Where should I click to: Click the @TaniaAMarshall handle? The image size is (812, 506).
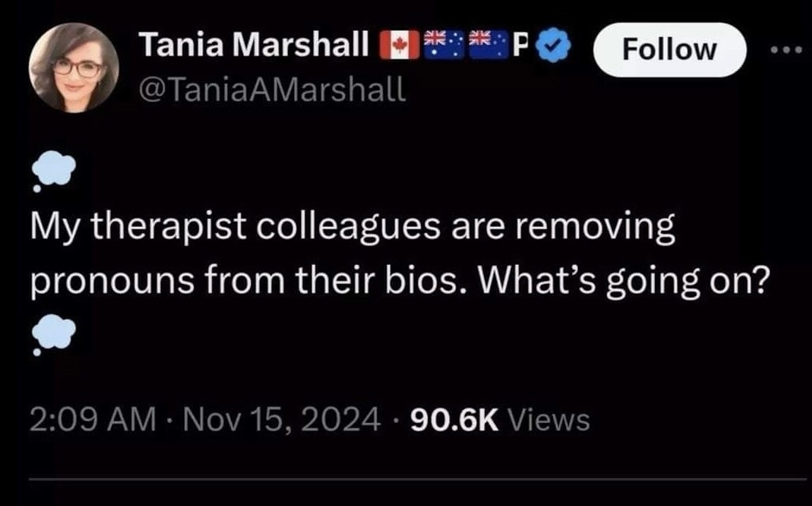point(272,89)
